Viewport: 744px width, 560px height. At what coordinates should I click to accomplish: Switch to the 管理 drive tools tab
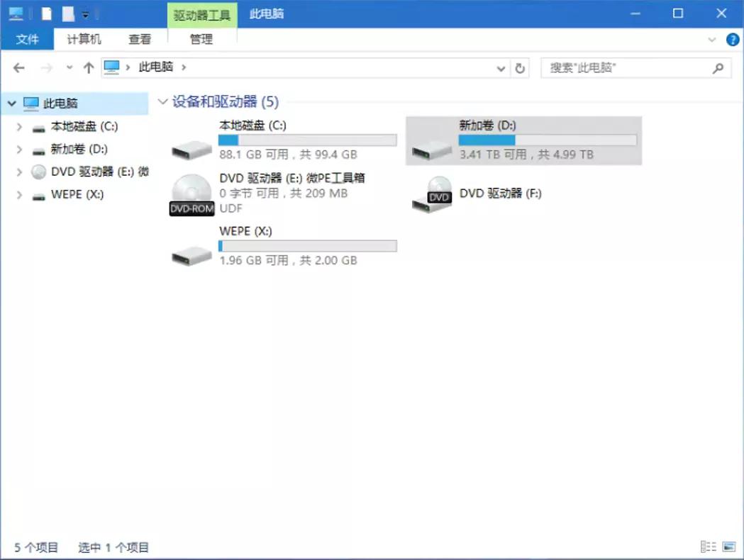(201, 40)
